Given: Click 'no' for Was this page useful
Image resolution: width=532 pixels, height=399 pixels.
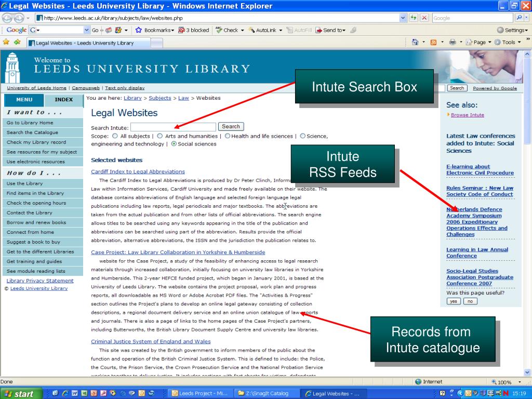Looking at the screenshot, I should tap(470, 301).
